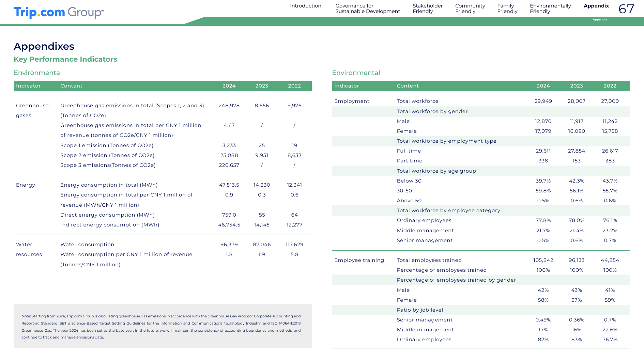Select energy total value 47,513.5
Viewport: 644px width, 362px height.
click(229, 185)
